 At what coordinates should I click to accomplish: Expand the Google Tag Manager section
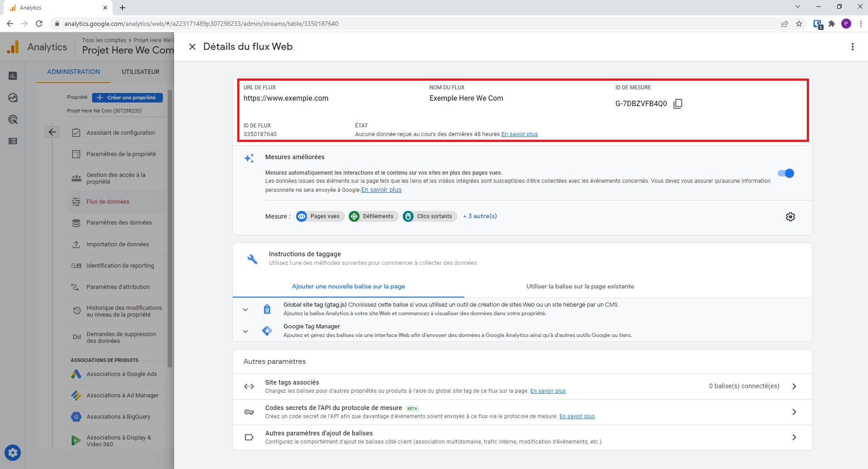tap(245, 332)
